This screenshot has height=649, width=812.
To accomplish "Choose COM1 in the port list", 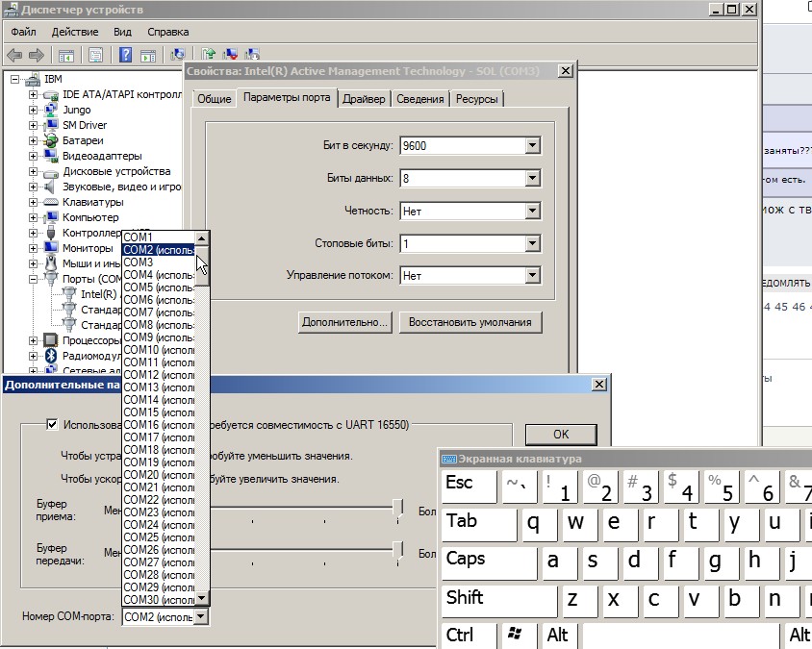I will pos(159,237).
